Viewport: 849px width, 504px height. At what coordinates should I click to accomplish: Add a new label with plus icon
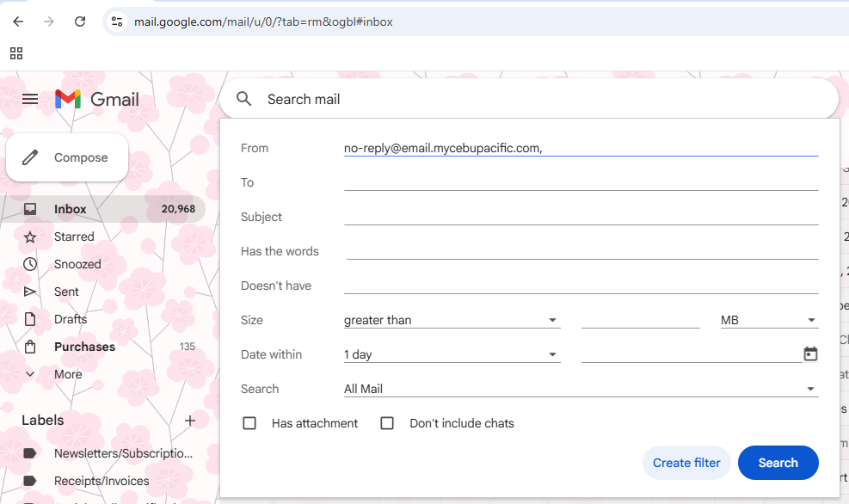coord(190,421)
